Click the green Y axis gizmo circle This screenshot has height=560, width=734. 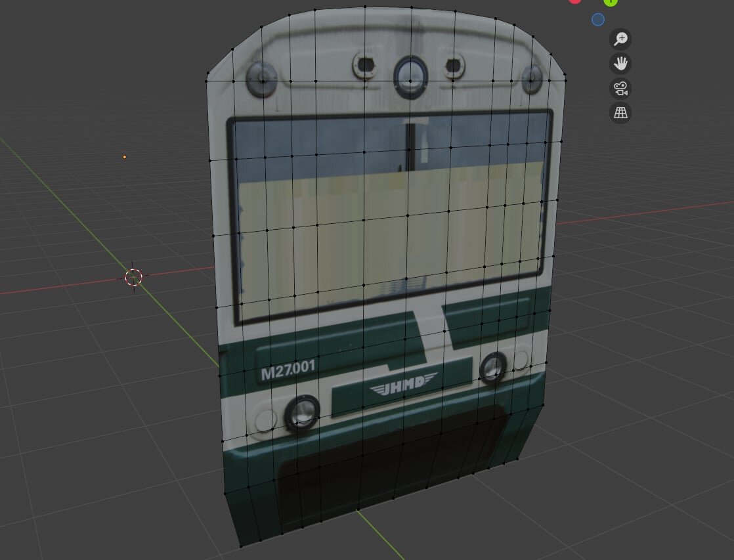pyautogui.click(x=611, y=2)
